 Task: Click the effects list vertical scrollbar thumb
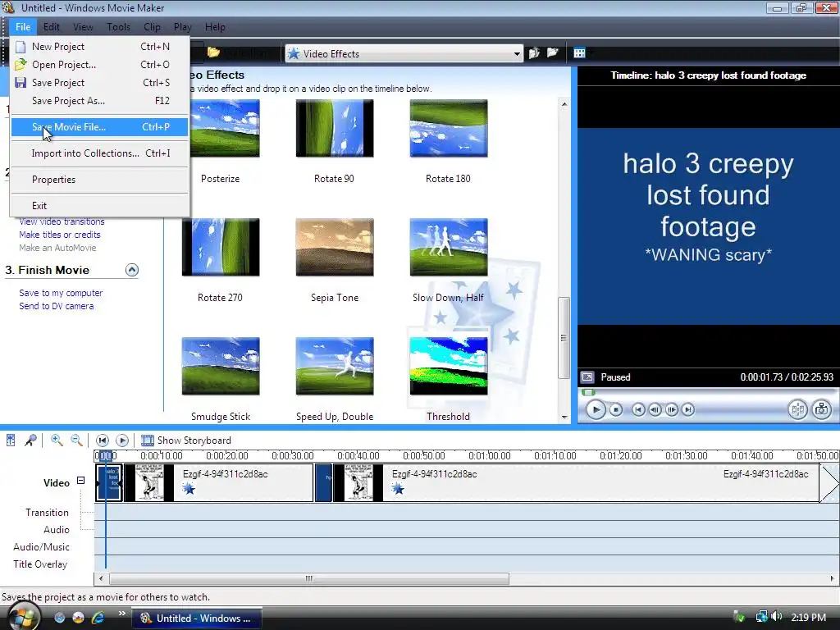coord(564,337)
